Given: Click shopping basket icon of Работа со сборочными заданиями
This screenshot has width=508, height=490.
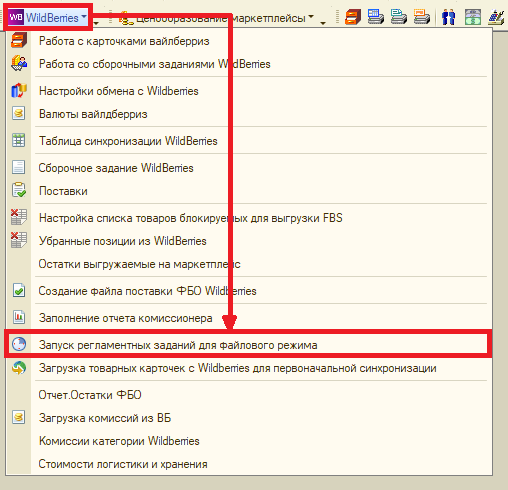Looking at the screenshot, I should [x=19, y=64].
